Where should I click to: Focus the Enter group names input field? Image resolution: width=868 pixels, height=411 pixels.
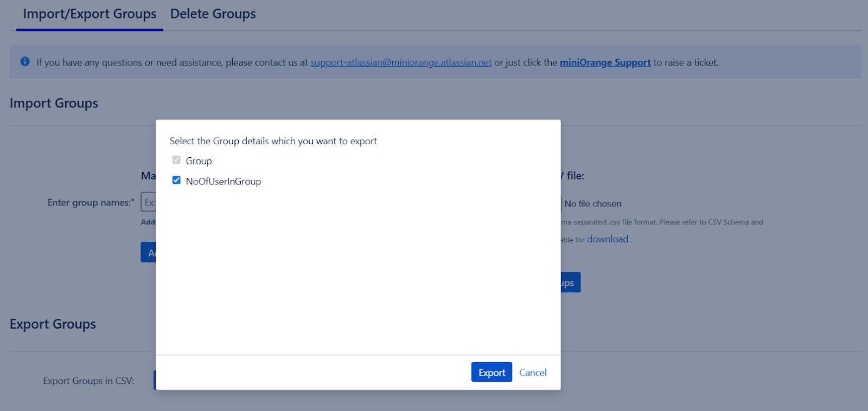tap(148, 202)
